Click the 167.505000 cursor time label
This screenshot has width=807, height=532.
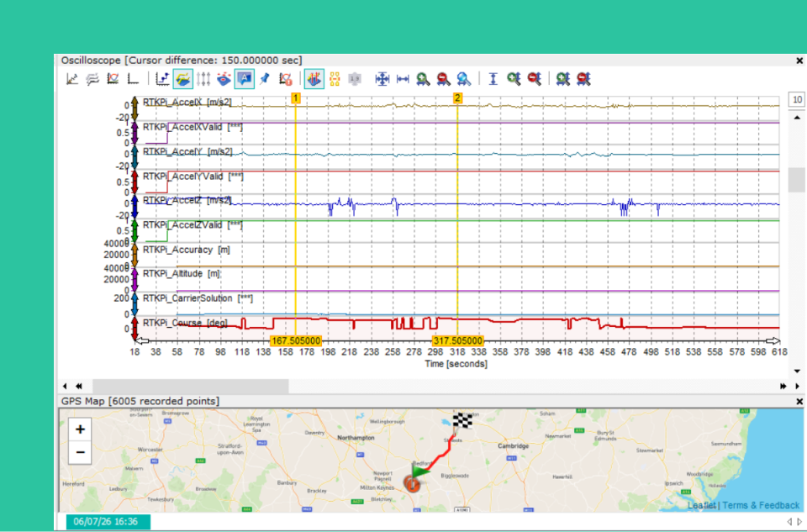point(296,340)
